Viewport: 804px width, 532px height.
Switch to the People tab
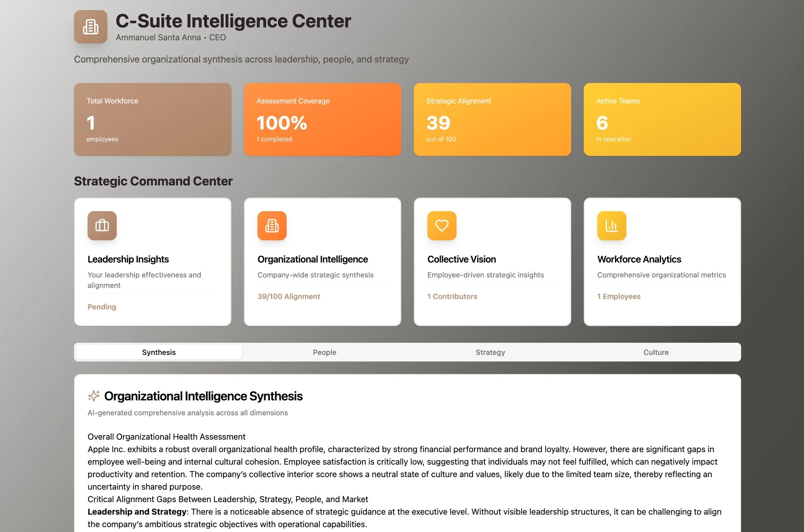point(324,352)
